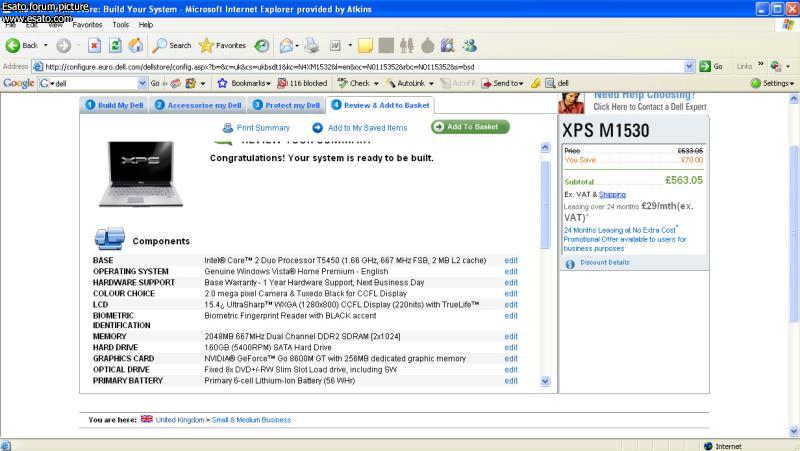Image resolution: width=800 pixels, height=451 pixels.
Task: Click the Edit with Word icon
Action: click(x=335, y=45)
